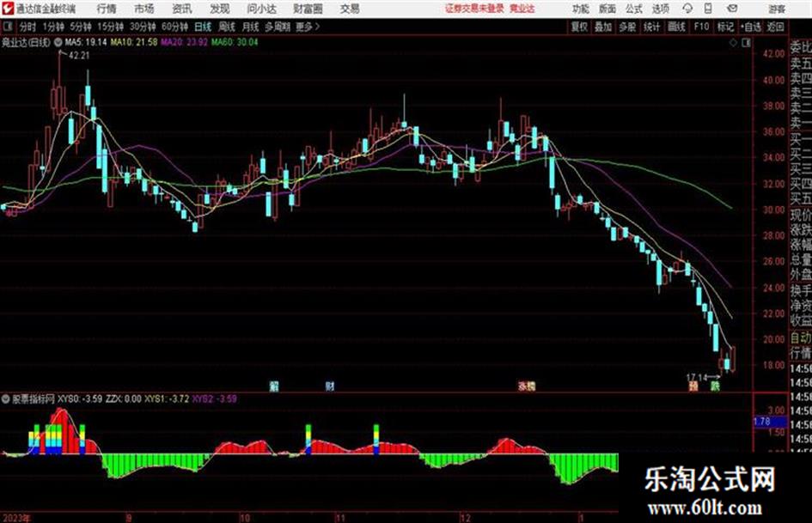Switch to the 5分钟 period tab
812x523 pixels.
pos(80,27)
